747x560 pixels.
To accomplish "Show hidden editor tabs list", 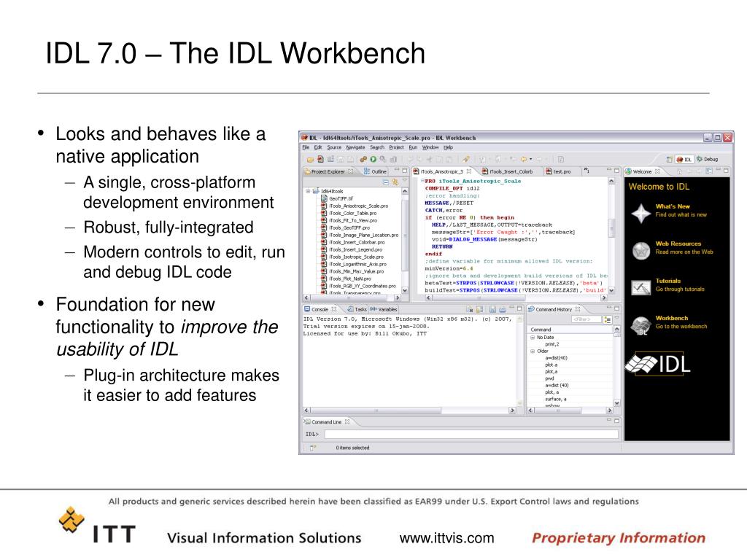I will [587, 171].
